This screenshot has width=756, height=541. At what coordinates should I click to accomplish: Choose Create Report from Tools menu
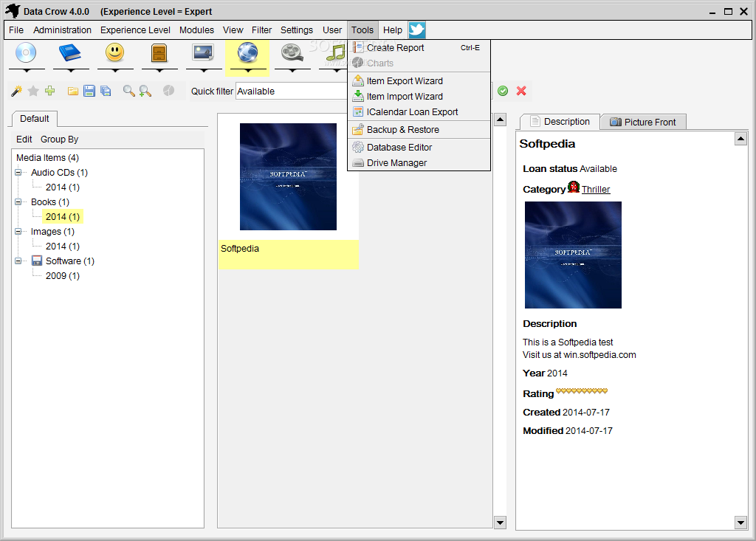pyautogui.click(x=419, y=48)
